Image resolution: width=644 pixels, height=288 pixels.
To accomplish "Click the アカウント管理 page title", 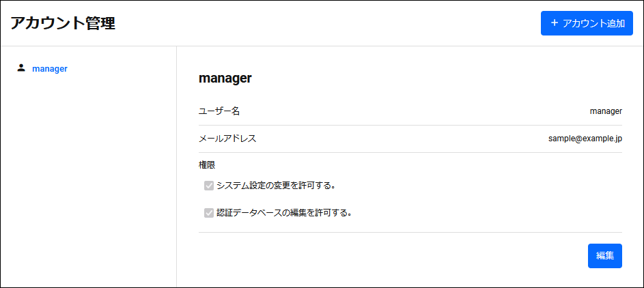I will (x=63, y=23).
